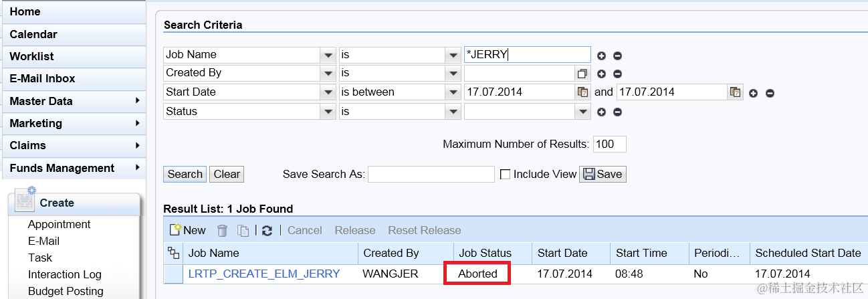Click the Create panel document icon
The width and height of the screenshot is (868, 299).
point(25,199)
